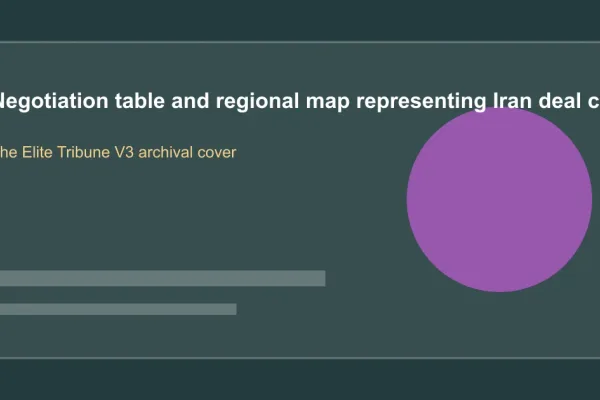The image size is (600, 400).
Task: Click the word "map" in the headline
Action: 328,103
